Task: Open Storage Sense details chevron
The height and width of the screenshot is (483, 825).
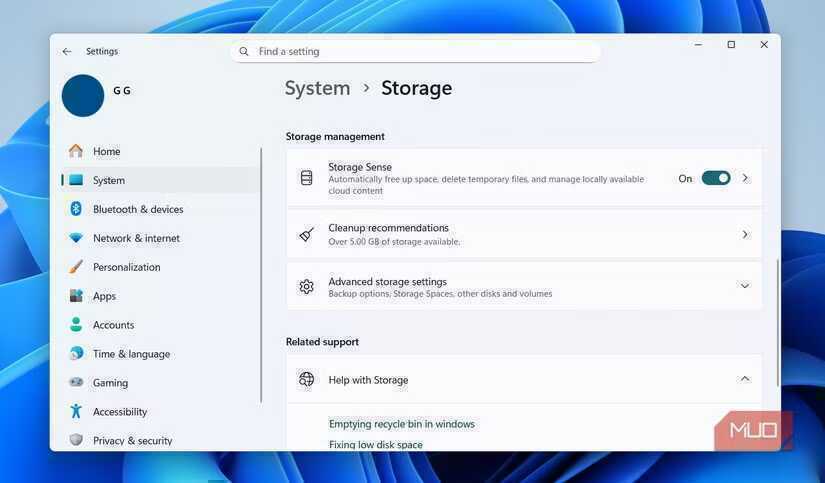Action: pos(745,178)
